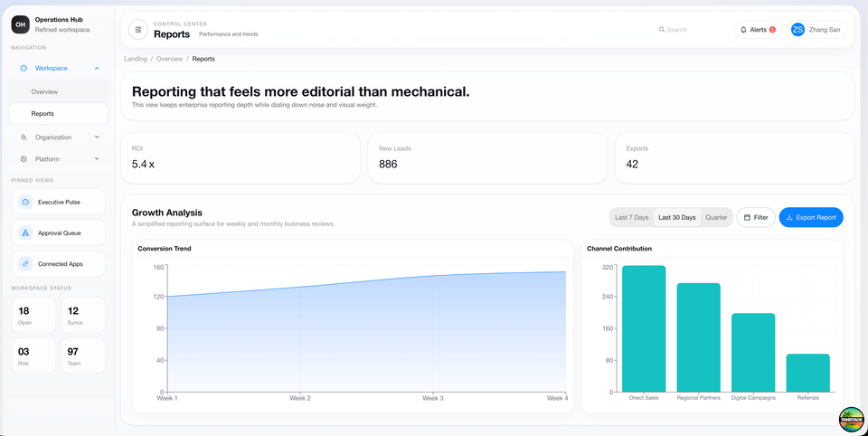Click the 18 Open status card

point(33,315)
